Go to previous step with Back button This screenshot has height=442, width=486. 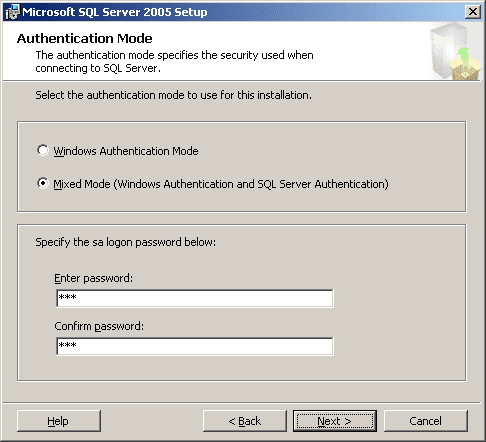pyautogui.click(x=245, y=421)
